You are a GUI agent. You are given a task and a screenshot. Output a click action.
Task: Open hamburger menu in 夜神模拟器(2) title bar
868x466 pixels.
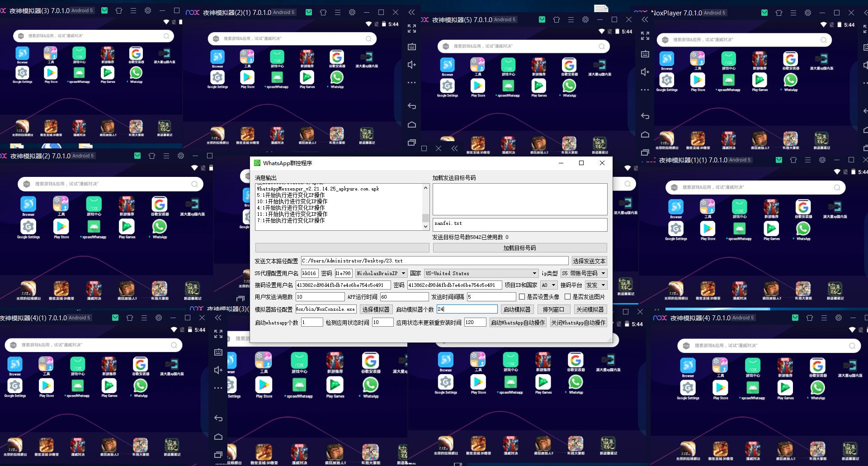166,156
